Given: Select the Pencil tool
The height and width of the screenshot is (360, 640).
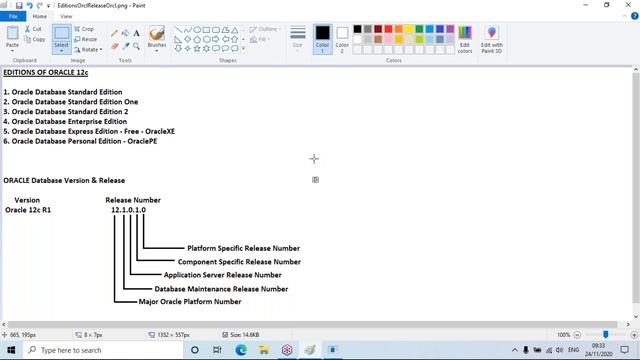Looking at the screenshot, I should coord(115,33).
